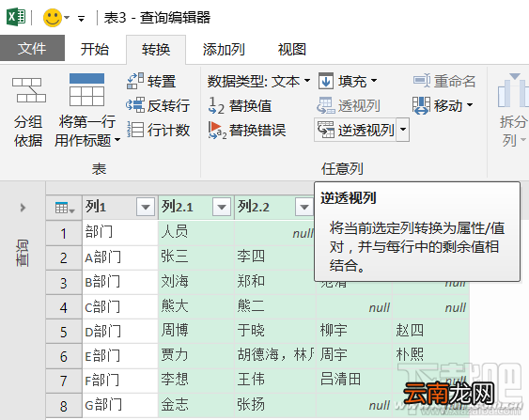Open the 列1 column filter dropdown
529x420 pixels.
click(x=146, y=207)
